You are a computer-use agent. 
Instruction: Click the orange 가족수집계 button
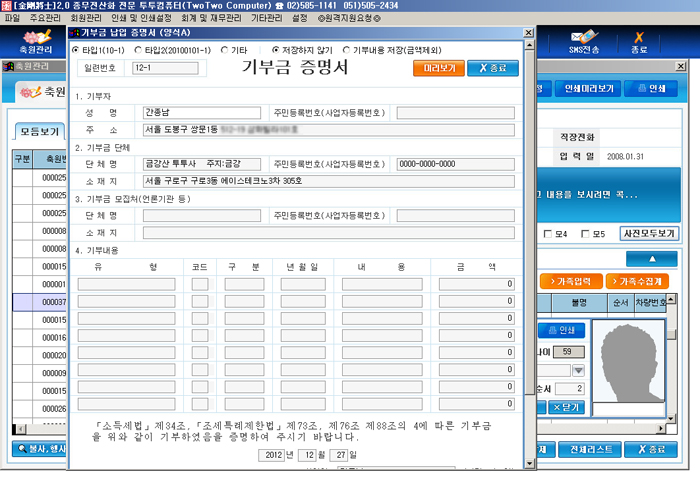click(637, 281)
